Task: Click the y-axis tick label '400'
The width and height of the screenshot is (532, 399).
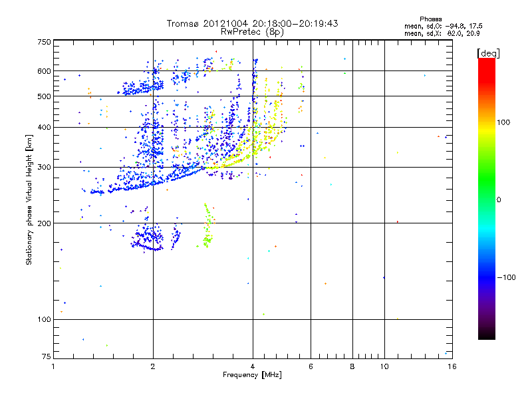Action: [x=44, y=127]
